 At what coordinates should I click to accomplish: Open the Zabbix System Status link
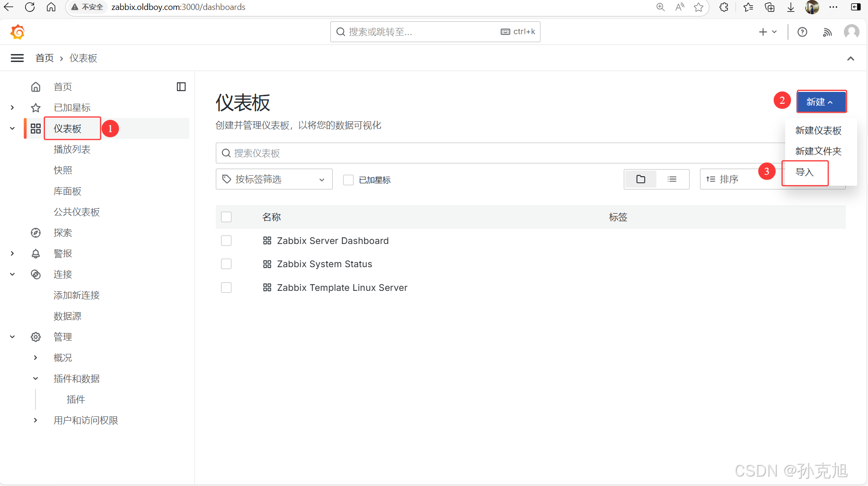coord(325,264)
